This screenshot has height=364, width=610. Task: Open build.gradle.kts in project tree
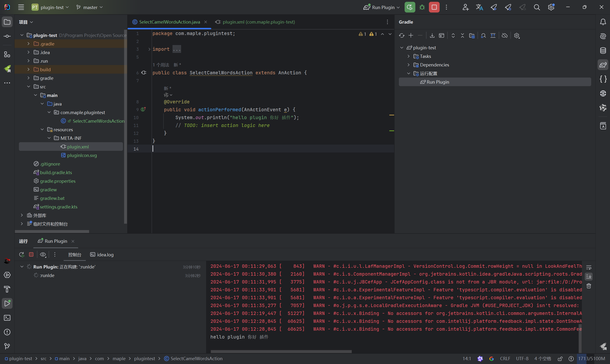pyautogui.click(x=56, y=172)
